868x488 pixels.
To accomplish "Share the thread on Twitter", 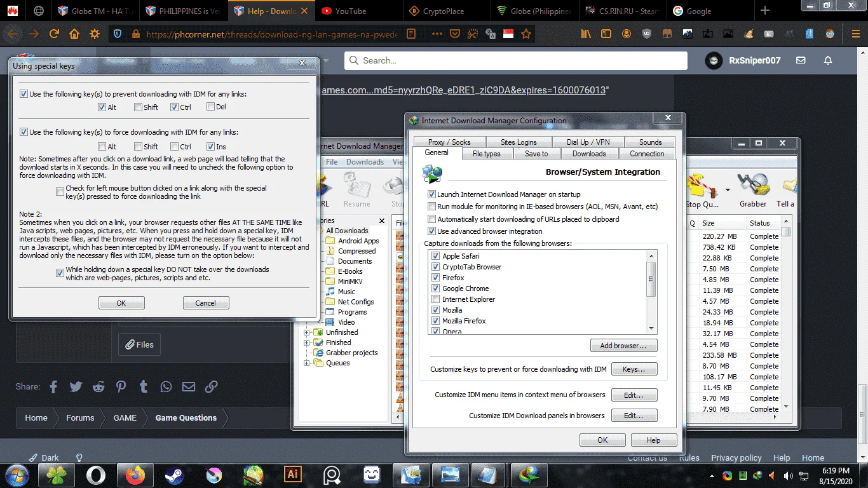I will (76, 386).
